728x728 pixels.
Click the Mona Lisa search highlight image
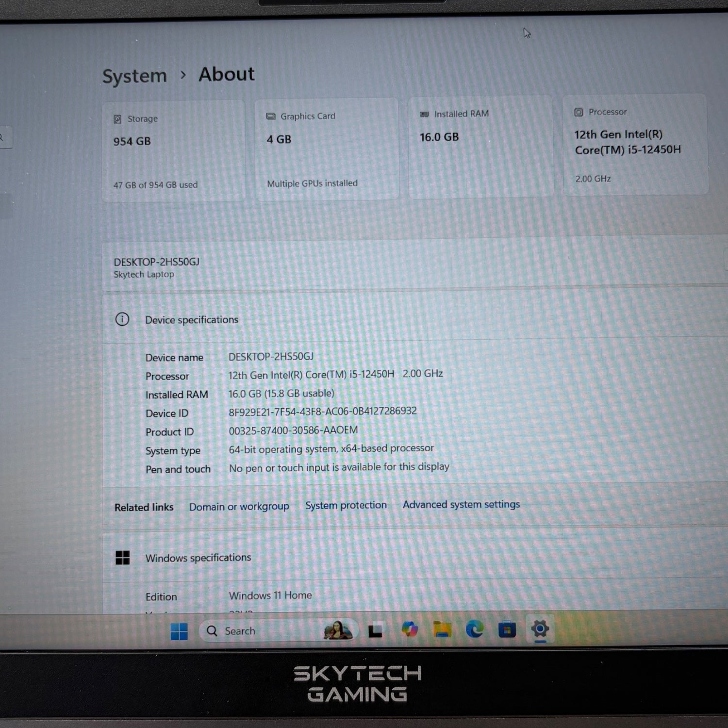click(x=338, y=630)
